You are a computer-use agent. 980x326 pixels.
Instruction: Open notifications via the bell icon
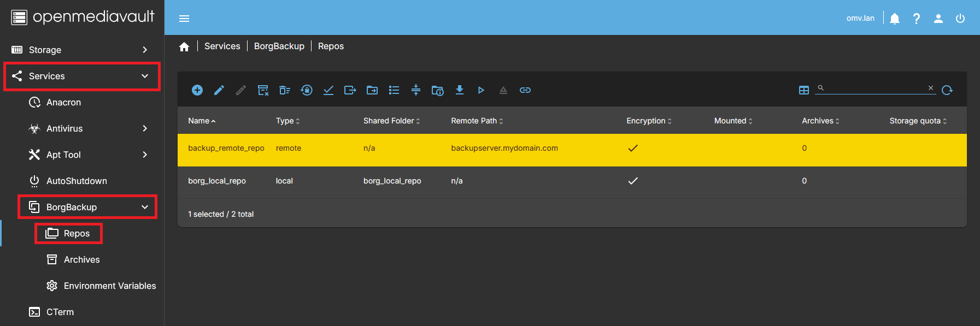click(895, 19)
